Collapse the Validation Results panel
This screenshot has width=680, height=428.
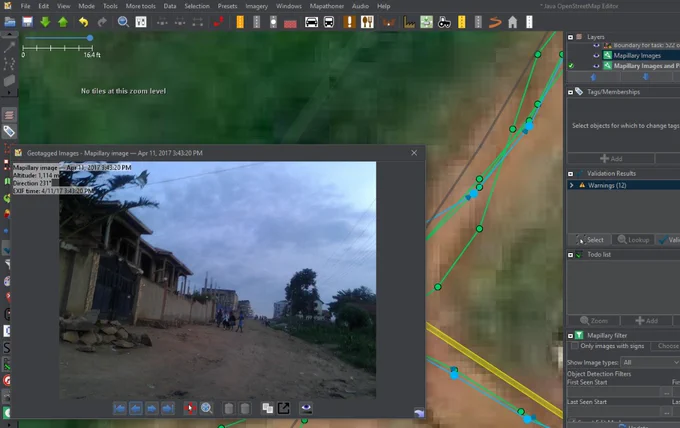[570, 173]
